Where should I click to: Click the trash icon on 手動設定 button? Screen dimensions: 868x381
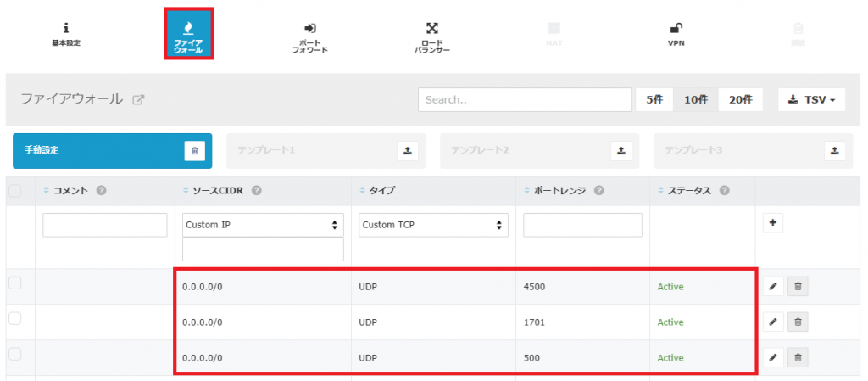click(x=195, y=150)
